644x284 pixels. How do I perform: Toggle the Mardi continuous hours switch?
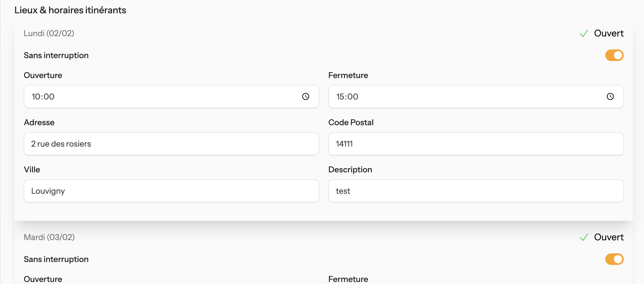coord(614,259)
